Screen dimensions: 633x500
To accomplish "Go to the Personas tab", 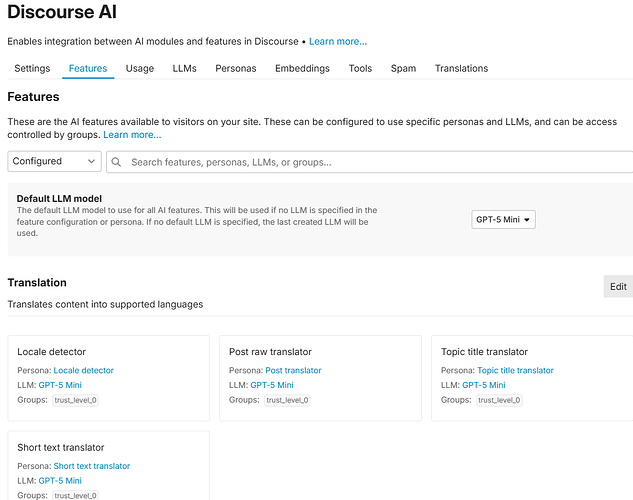I will pyautogui.click(x=236, y=68).
